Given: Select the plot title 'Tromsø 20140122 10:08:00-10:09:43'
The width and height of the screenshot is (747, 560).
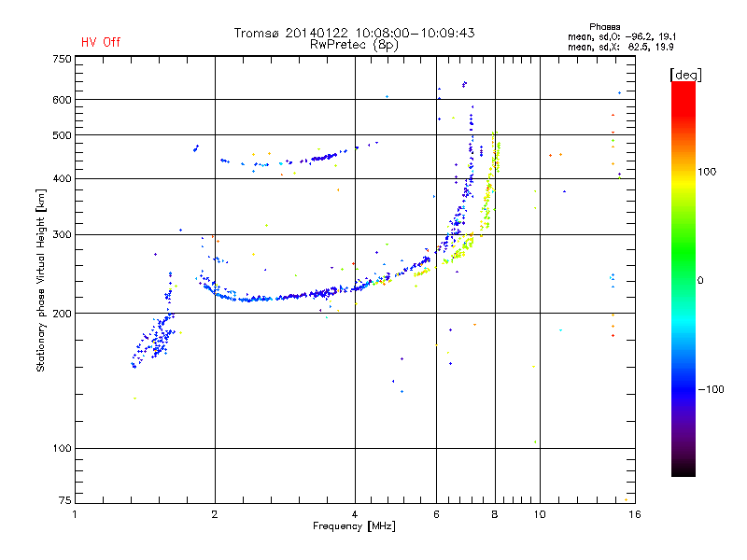Looking at the screenshot, I should click(354, 33).
